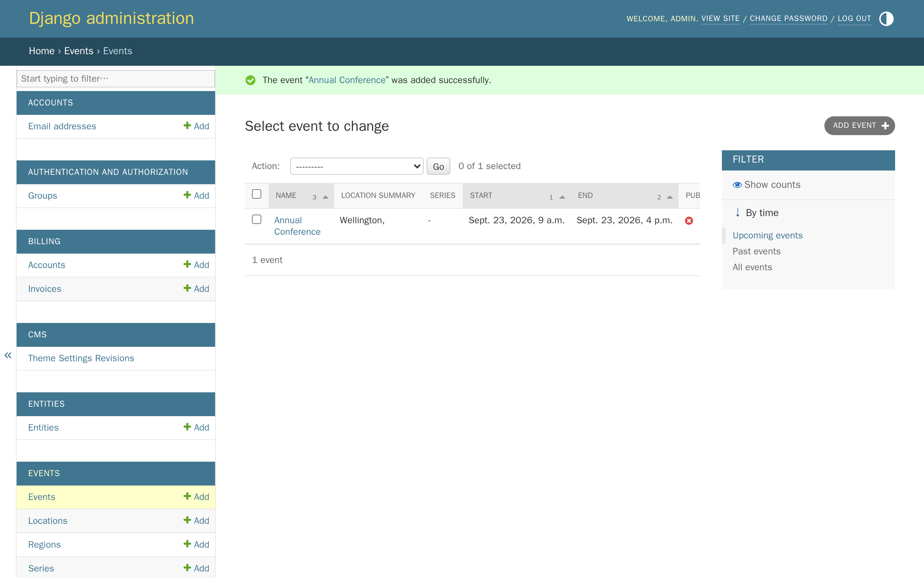Image resolution: width=924 pixels, height=578 pixels.
Task: Select the Past events filter
Action: pos(757,251)
